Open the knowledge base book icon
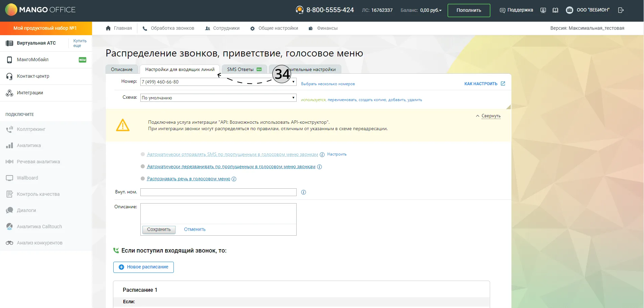This screenshot has height=308, width=644. (555, 10)
